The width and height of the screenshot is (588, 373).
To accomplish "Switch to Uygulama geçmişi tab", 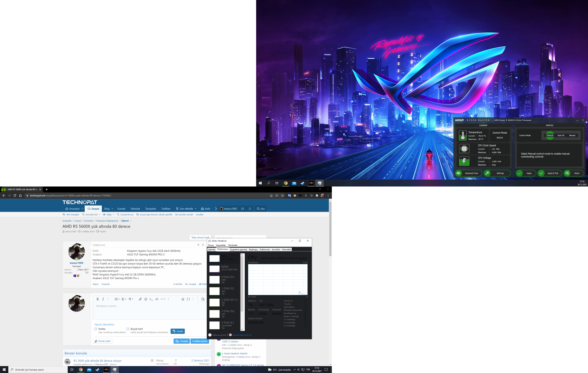I will click(239, 249).
